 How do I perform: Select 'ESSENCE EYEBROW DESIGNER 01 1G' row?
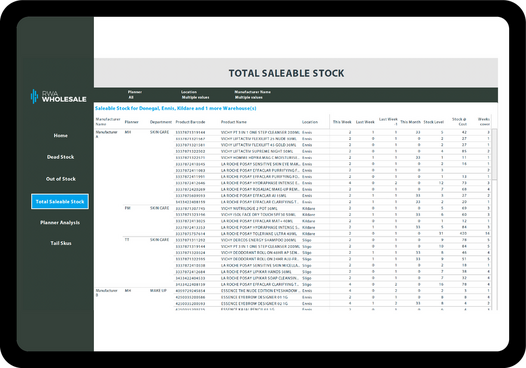332,297
